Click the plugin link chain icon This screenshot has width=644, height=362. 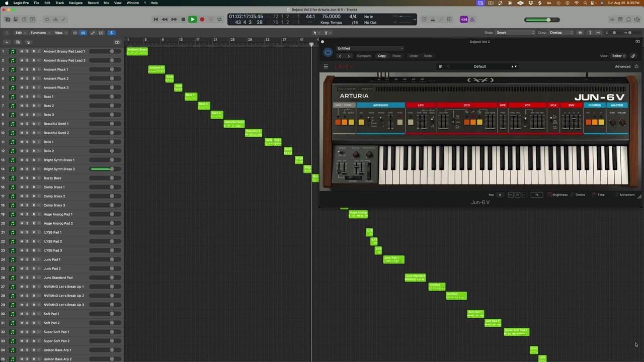tap(633, 56)
